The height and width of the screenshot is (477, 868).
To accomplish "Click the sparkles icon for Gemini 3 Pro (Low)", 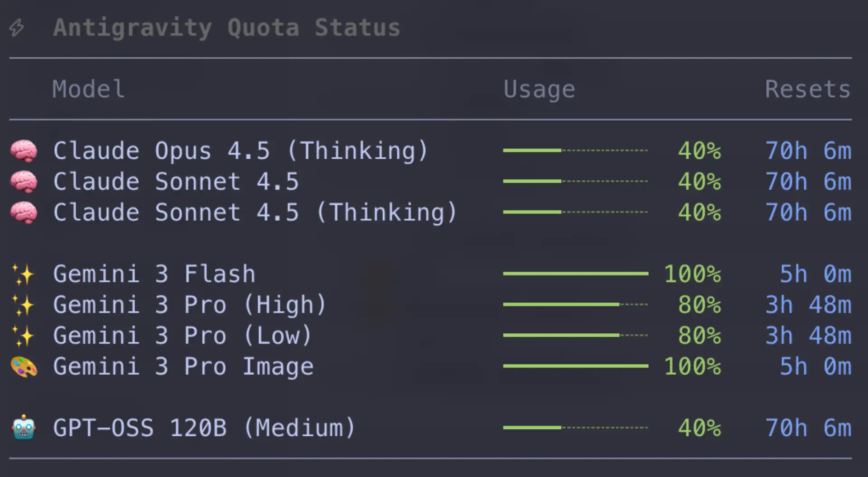I will click(x=23, y=335).
